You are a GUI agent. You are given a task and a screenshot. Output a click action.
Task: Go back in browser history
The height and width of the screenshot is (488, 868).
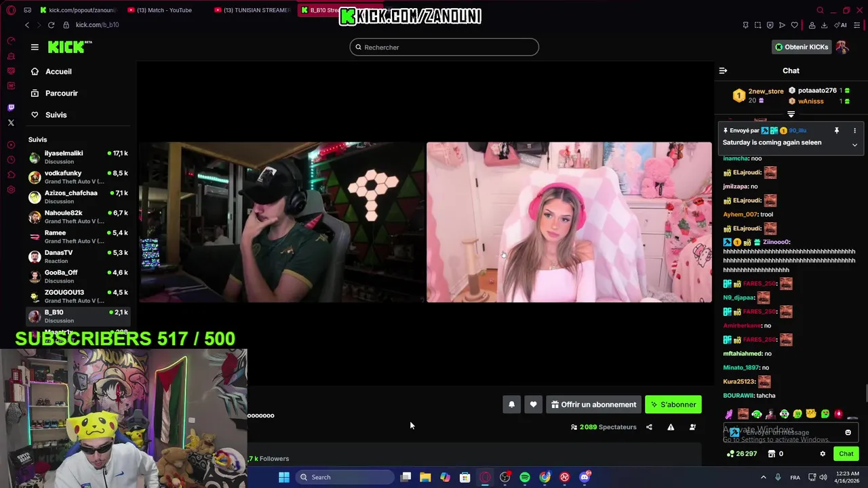click(26, 25)
